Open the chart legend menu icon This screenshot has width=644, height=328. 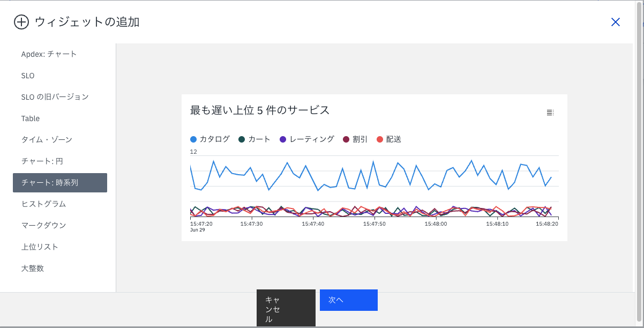[x=550, y=113]
